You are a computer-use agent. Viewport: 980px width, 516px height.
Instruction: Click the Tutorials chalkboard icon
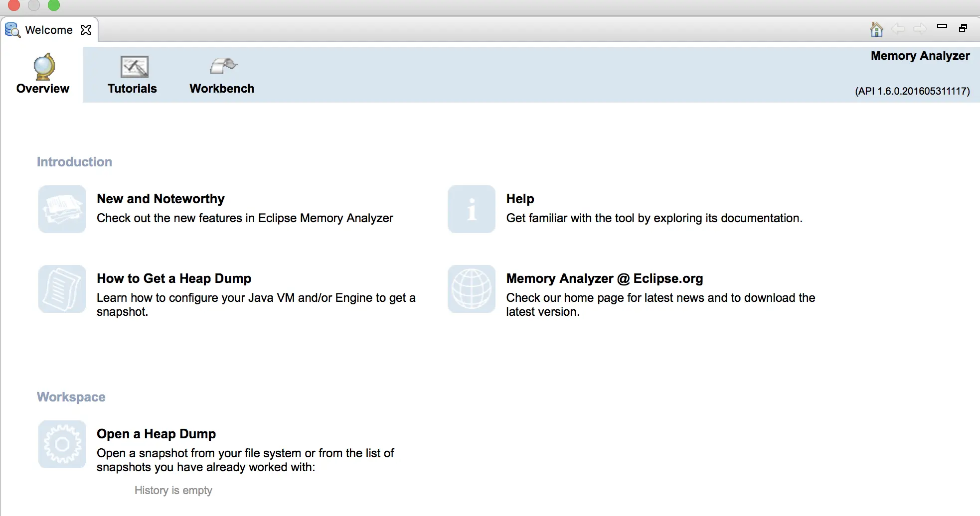[x=134, y=67]
